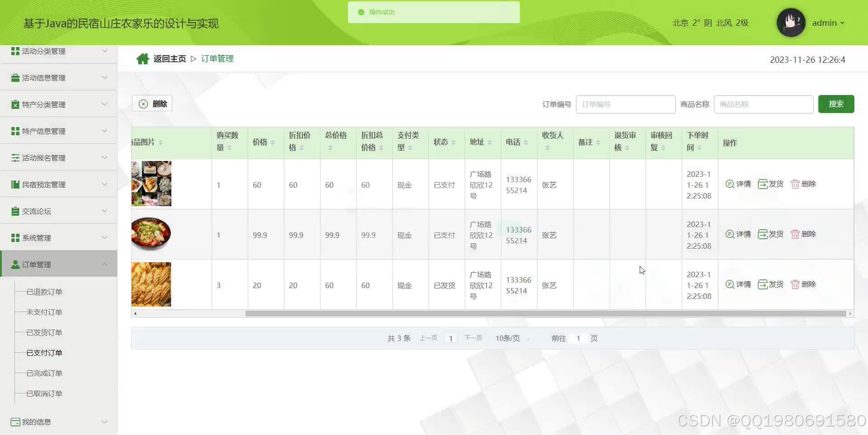Image resolution: width=868 pixels, height=435 pixels.
Task: Select 已退款订单 submenu
Action: click(44, 292)
